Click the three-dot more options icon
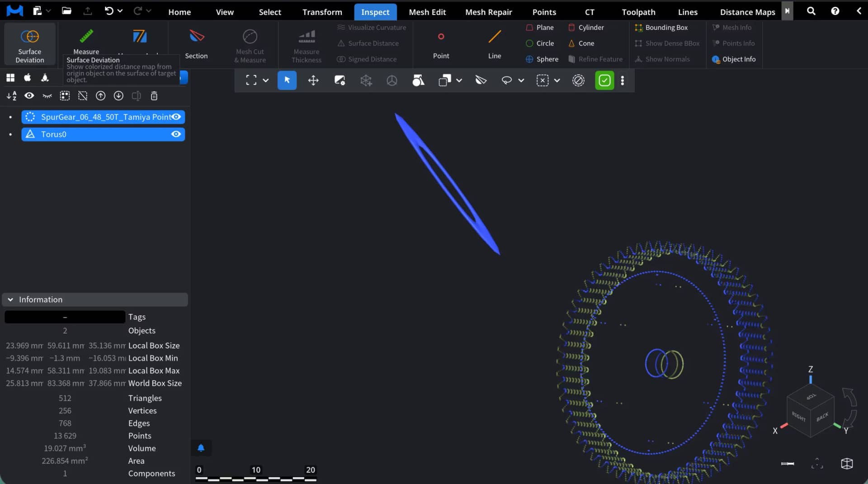 (623, 81)
